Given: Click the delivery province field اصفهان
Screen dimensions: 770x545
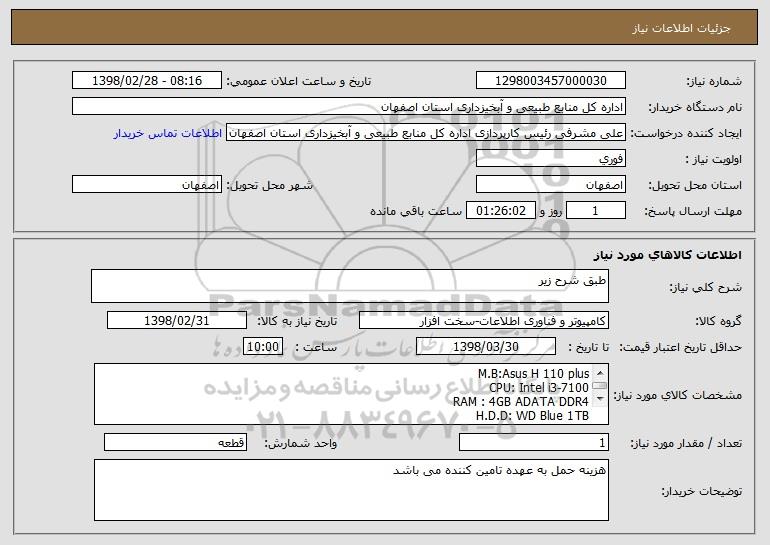Looking at the screenshot, I should pos(550,185).
